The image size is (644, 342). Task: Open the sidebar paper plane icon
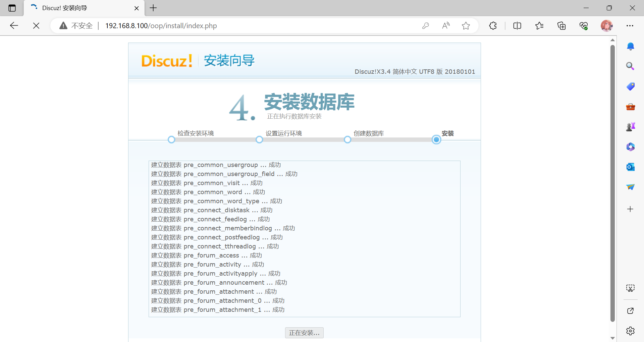pos(631,187)
